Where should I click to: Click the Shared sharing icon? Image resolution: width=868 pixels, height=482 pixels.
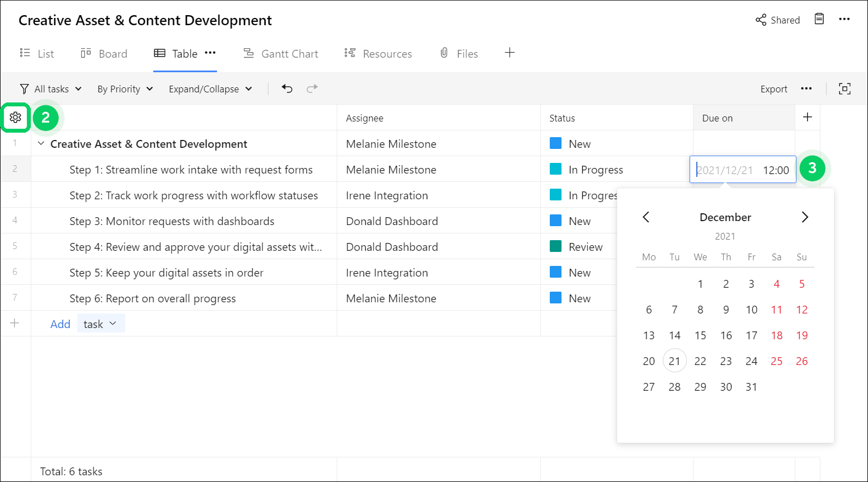761,20
